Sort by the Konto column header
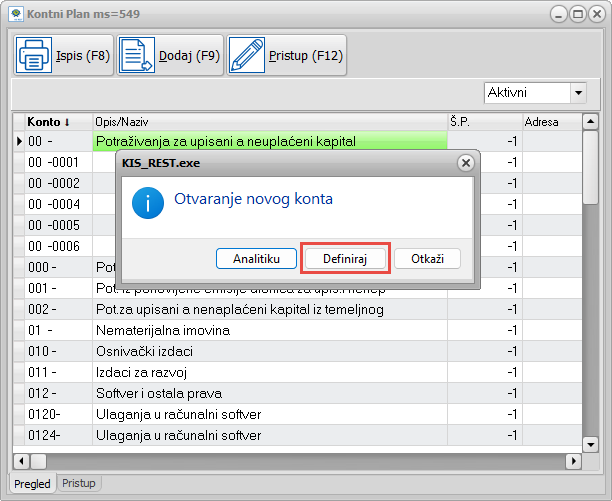 point(49,122)
